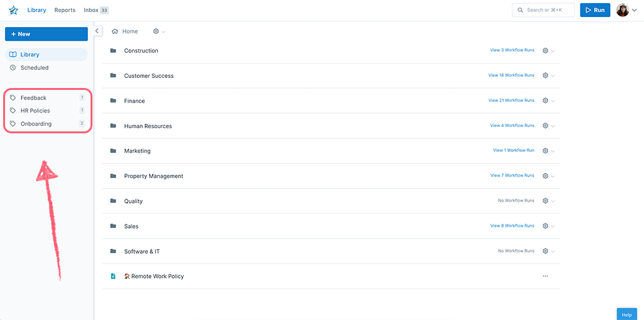Expand the Human Resources row chevron
This screenshot has height=320, width=644.
click(553, 126)
